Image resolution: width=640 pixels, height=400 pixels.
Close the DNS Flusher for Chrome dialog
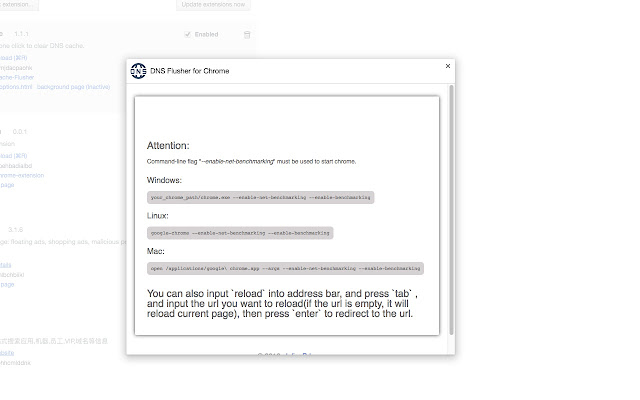pos(448,66)
